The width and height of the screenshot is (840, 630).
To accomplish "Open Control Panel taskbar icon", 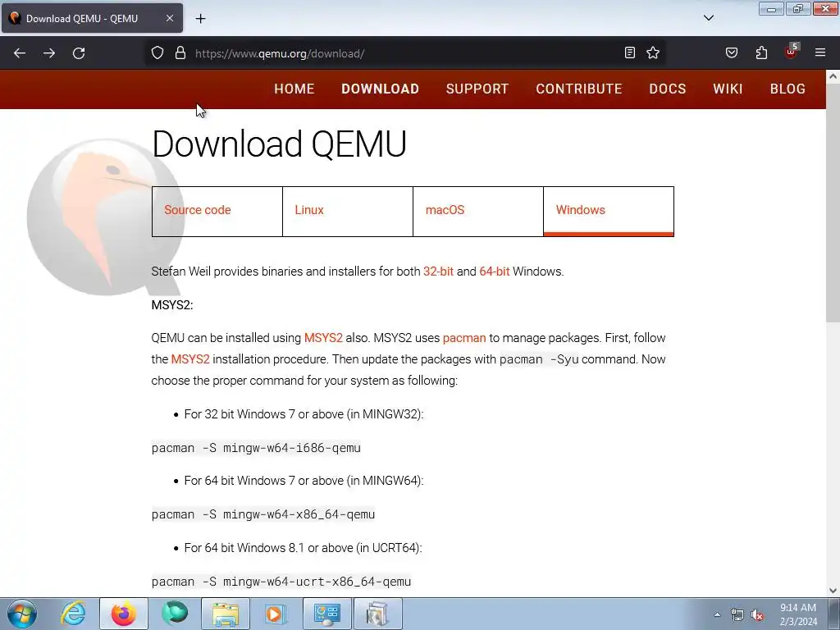I will [326, 614].
